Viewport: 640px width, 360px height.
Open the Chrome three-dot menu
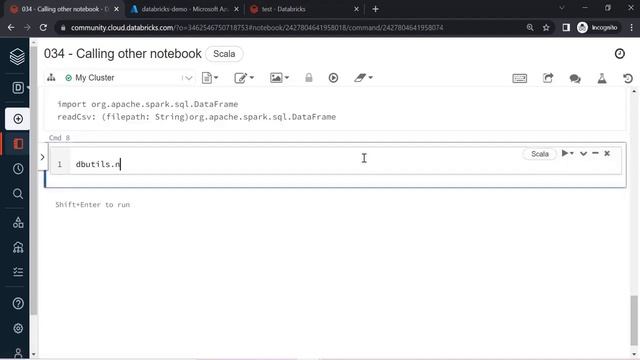tap(631, 28)
